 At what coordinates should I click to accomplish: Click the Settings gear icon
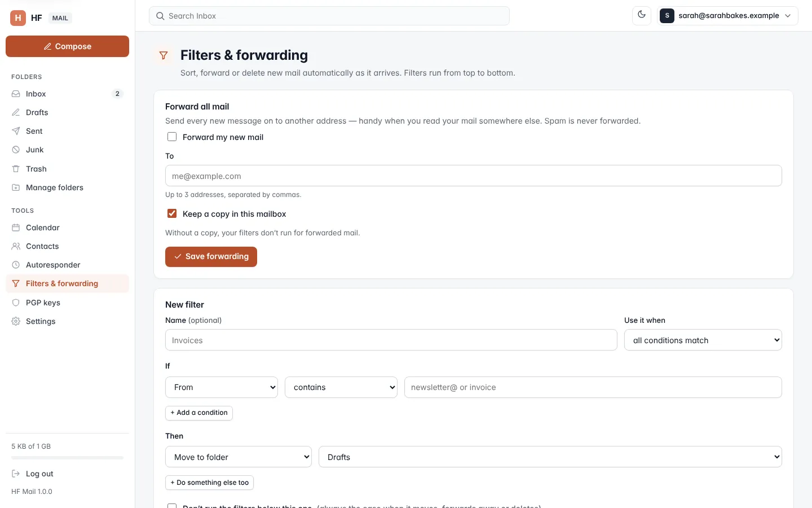[x=16, y=321]
